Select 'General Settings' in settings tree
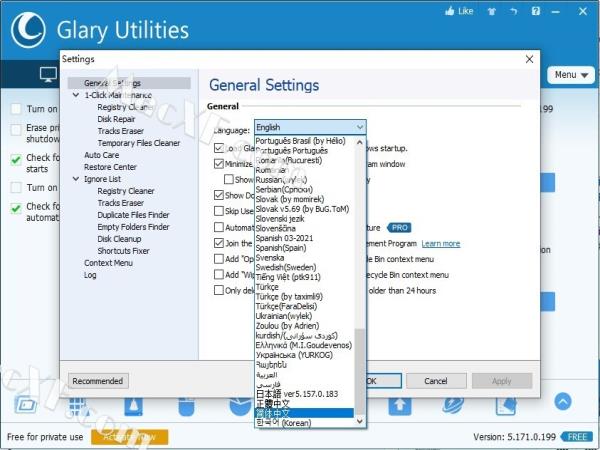 click(x=129, y=83)
